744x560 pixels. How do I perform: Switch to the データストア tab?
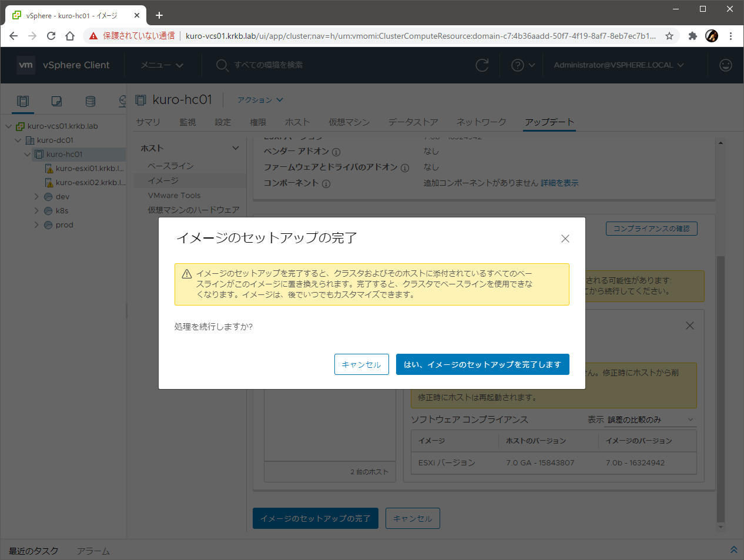tap(413, 122)
